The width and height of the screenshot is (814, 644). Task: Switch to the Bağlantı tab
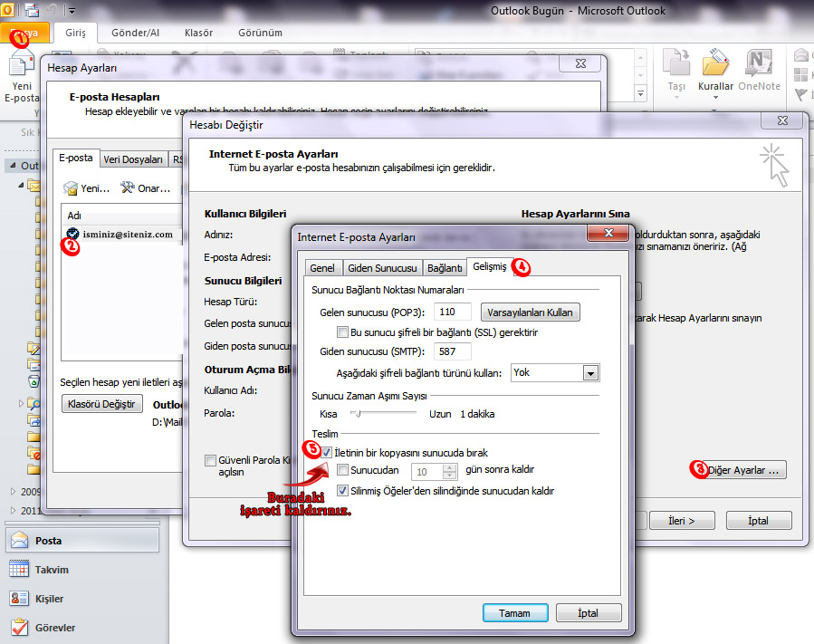pyautogui.click(x=445, y=268)
